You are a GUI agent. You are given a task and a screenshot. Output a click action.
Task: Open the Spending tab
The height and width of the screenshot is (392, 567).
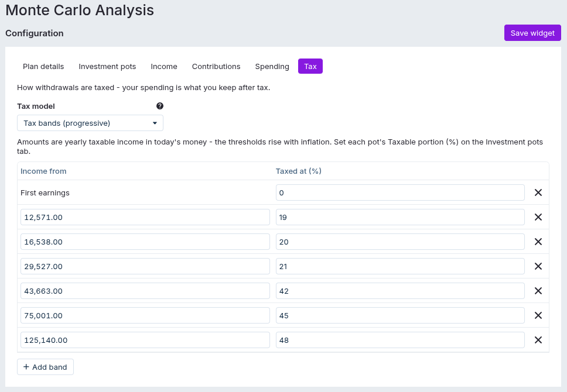pyautogui.click(x=272, y=67)
